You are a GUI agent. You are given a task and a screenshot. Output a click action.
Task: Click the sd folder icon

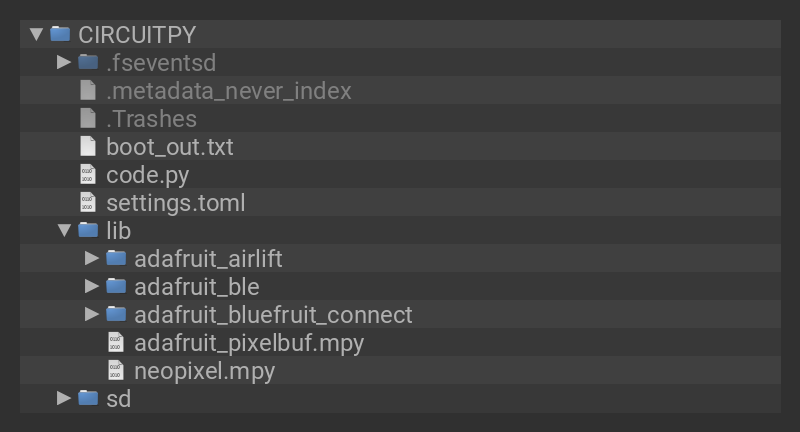coord(88,398)
